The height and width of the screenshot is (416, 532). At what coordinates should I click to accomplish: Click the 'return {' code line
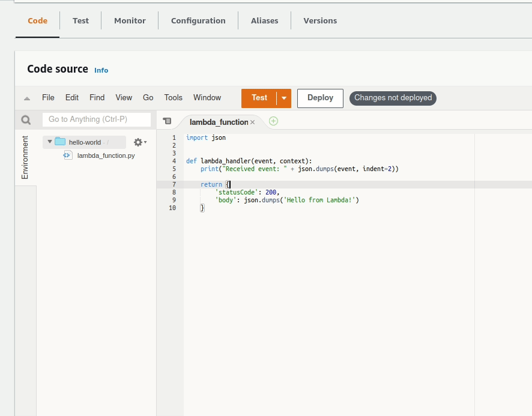tap(215, 184)
